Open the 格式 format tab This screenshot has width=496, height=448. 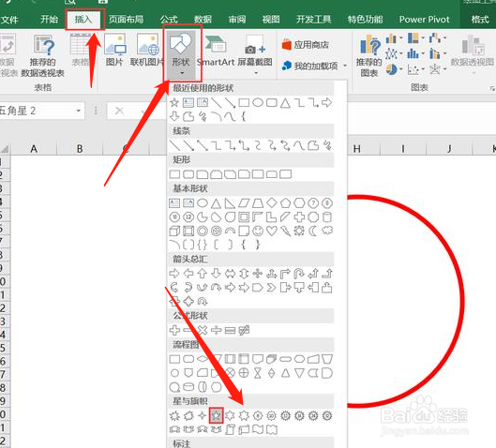pyautogui.click(x=480, y=20)
